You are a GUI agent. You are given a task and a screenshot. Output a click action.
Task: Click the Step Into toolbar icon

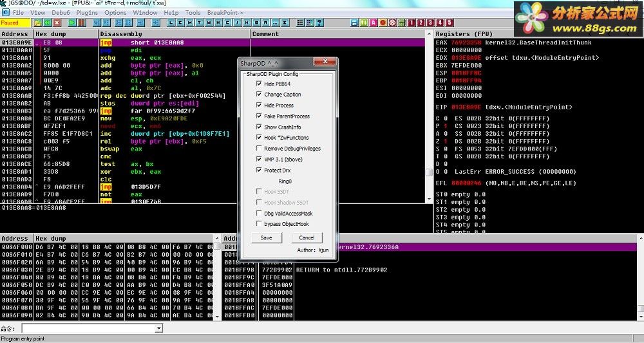click(97, 23)
